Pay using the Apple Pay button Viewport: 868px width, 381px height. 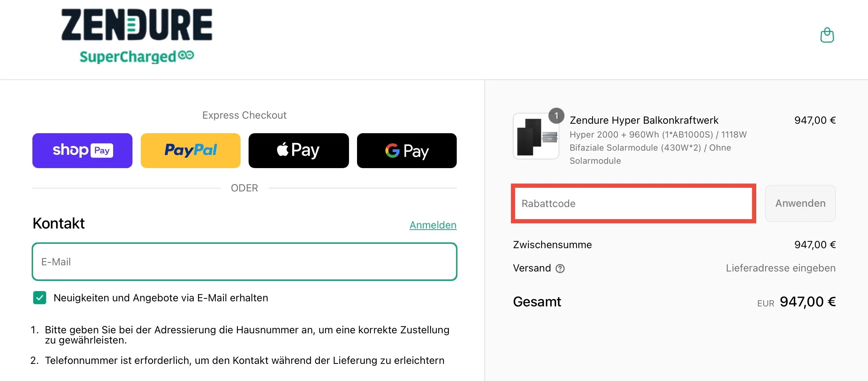pos(298,151)
